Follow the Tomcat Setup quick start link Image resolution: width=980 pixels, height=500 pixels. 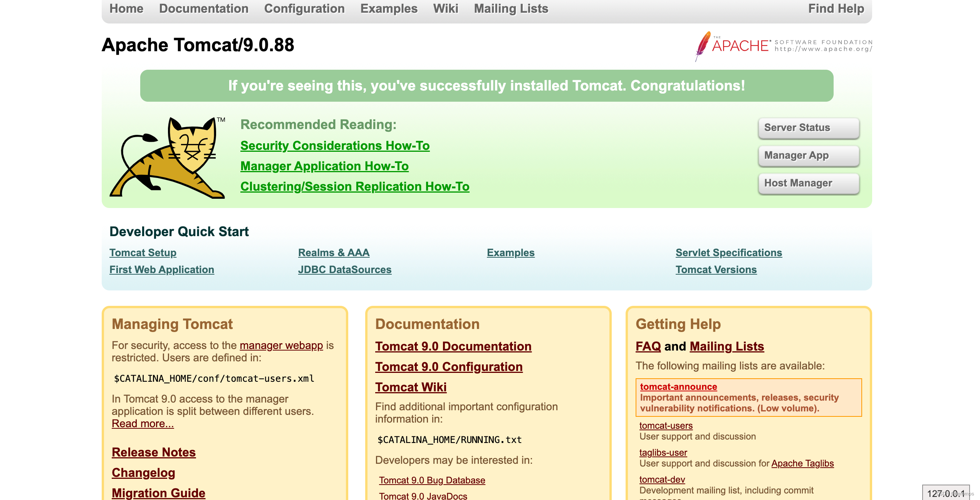[143, 253]
